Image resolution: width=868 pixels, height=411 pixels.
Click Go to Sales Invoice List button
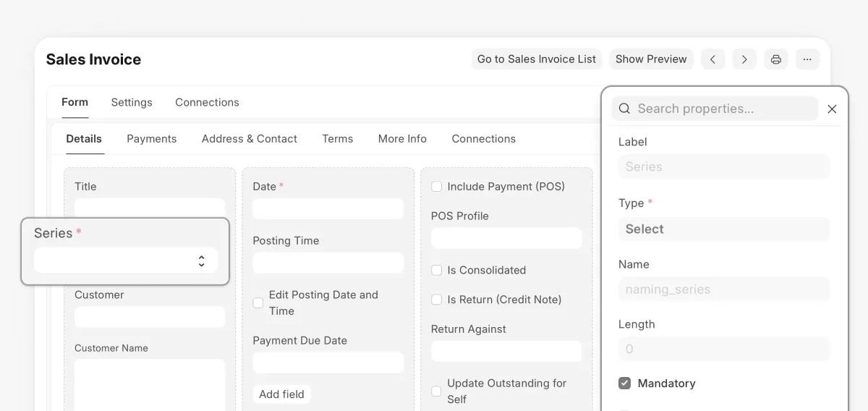[x=537, y=59]
